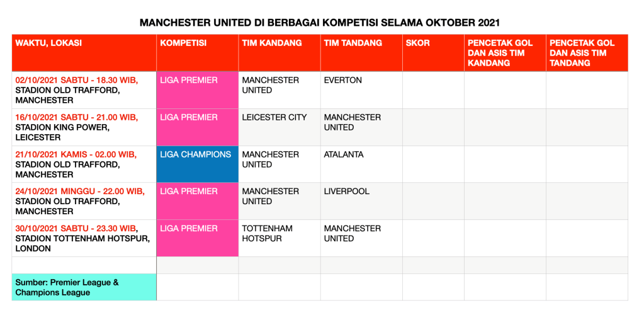This screenshot has height=310, width=644.
Task: Click the PENCETAK GOL DAN ASIS TIM KANDANG header
Action: (505, 53)
